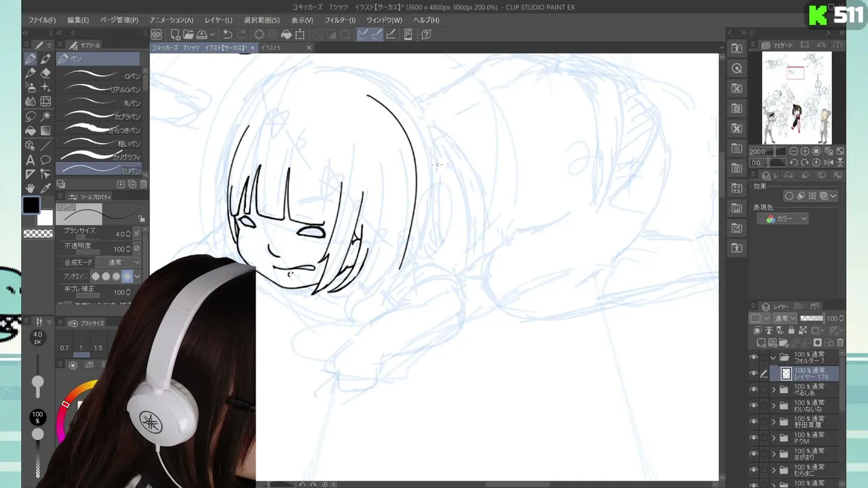Viewport: 868px width, 488px height.
Task: Close the ユキッカーズ Tシャツ canvas tab
Action: tap(253, 47)
